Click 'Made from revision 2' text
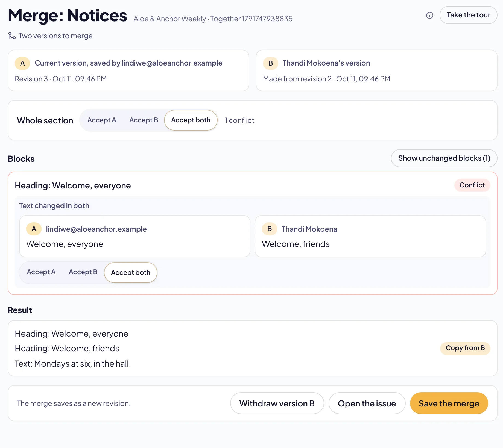This screenshot has width=503, height=448. tap(297, 79)
